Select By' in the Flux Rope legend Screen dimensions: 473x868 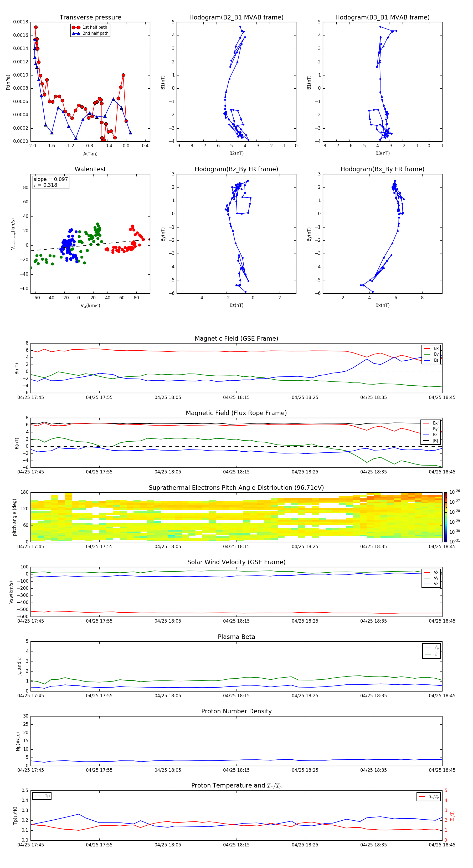tap(431, 429)
